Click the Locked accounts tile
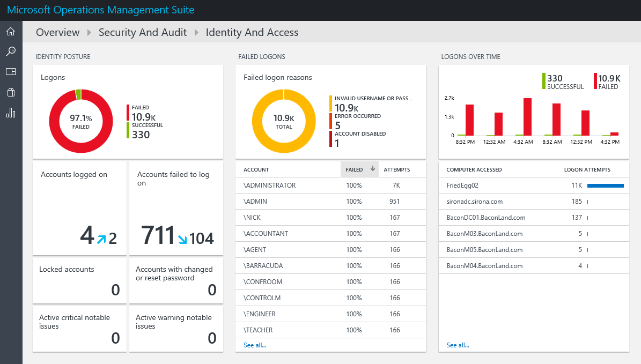Viewport: 641px width, 364px height. [x=79, y=280]
